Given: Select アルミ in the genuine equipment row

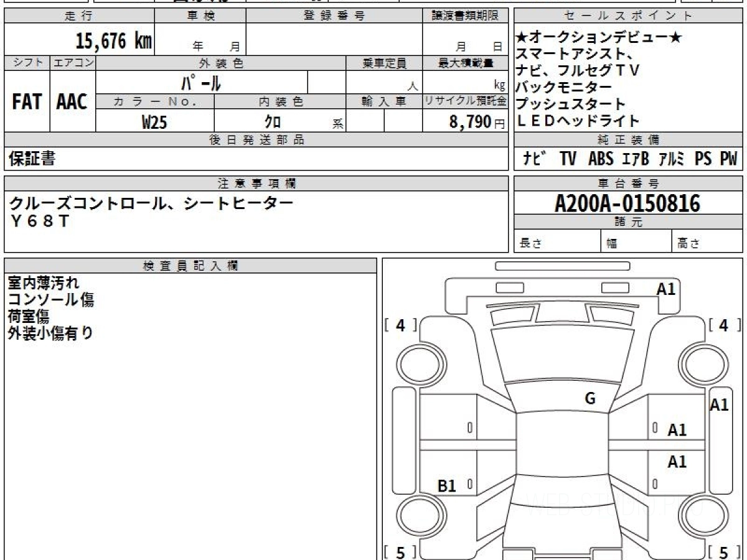Looking at the screenshot, I should point(672,159).
